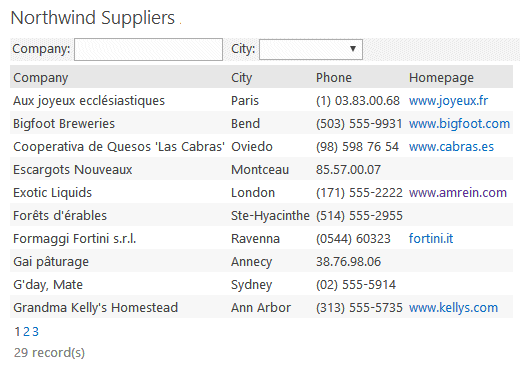Go to page 3 of results

(35, 332)
